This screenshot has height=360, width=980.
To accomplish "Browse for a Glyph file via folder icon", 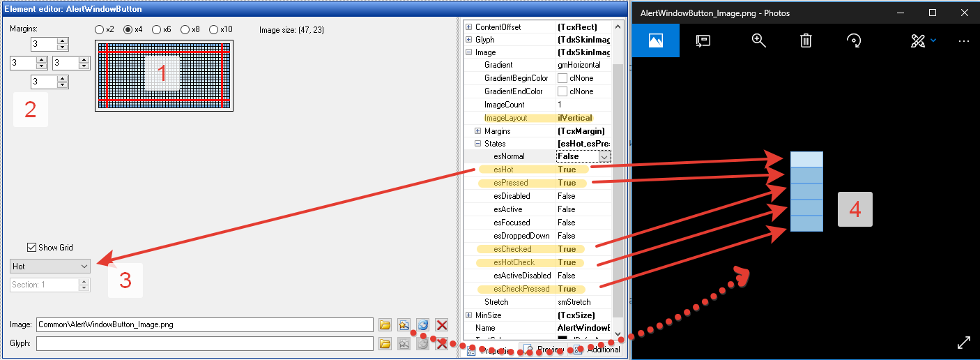I will (x=385, y=343).
